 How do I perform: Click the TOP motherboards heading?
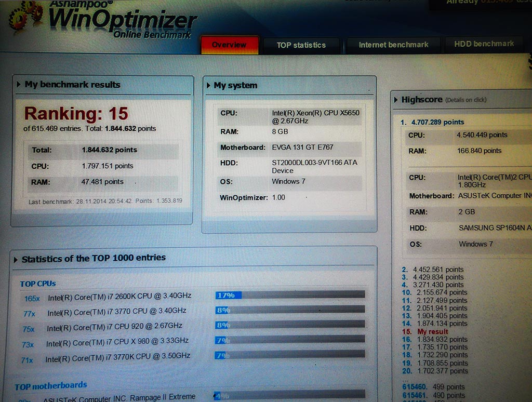click(51, 386)
